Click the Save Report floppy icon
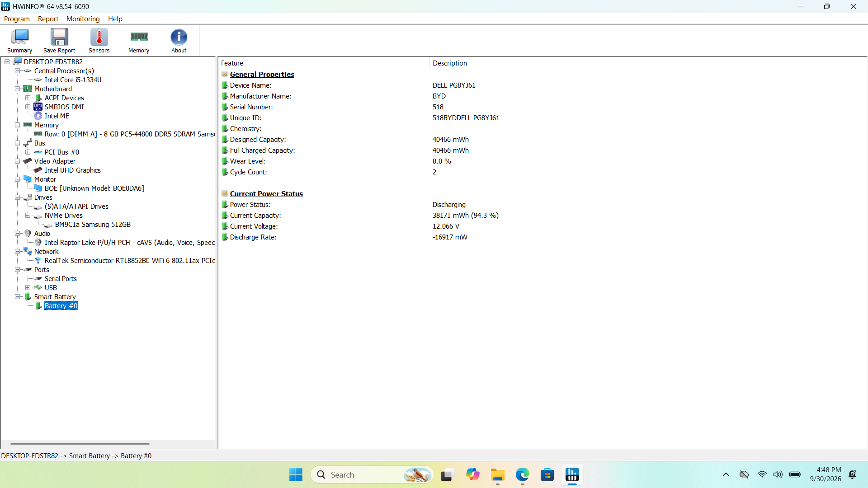The image size is (868, 488). pos(59,41)
